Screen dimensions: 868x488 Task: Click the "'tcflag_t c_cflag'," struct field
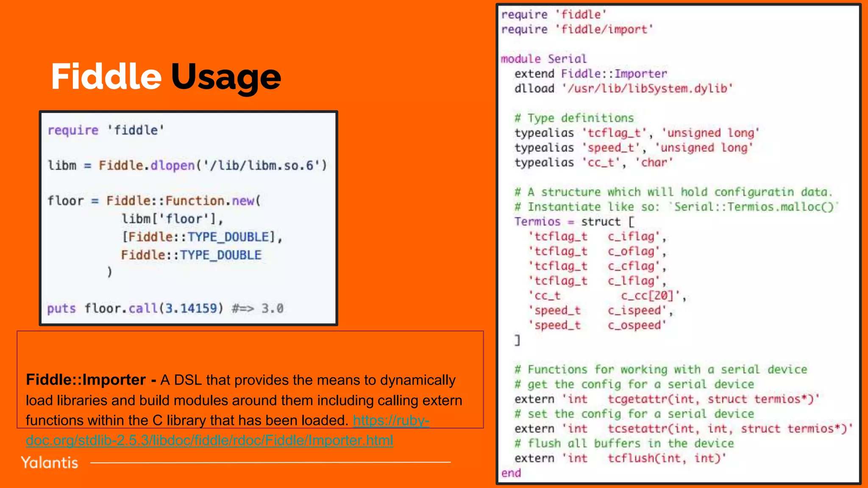[x=597, y=266]
